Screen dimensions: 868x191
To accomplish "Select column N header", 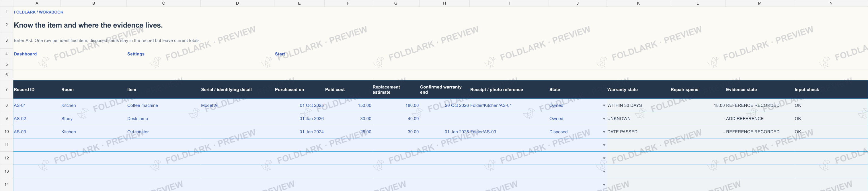I will 831,3.
